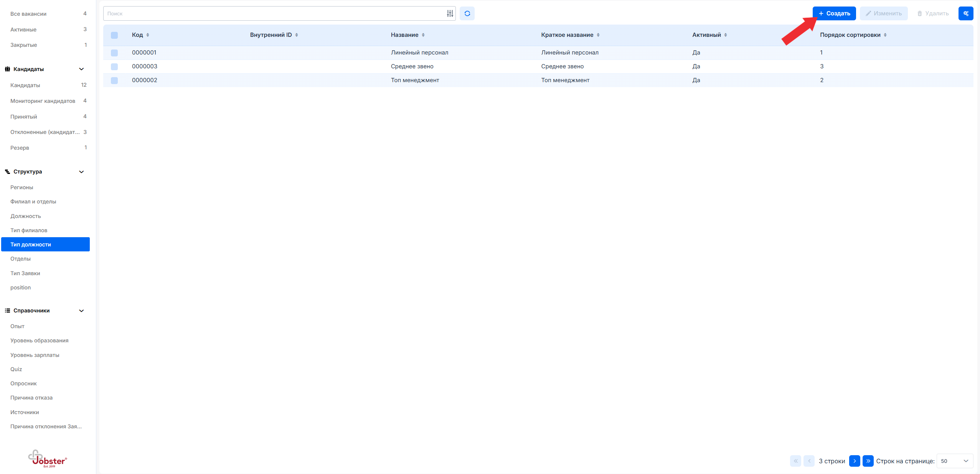The image size is (980, 474).
Task: Click the Jobster logo
Action: click(x=48, y=459)
